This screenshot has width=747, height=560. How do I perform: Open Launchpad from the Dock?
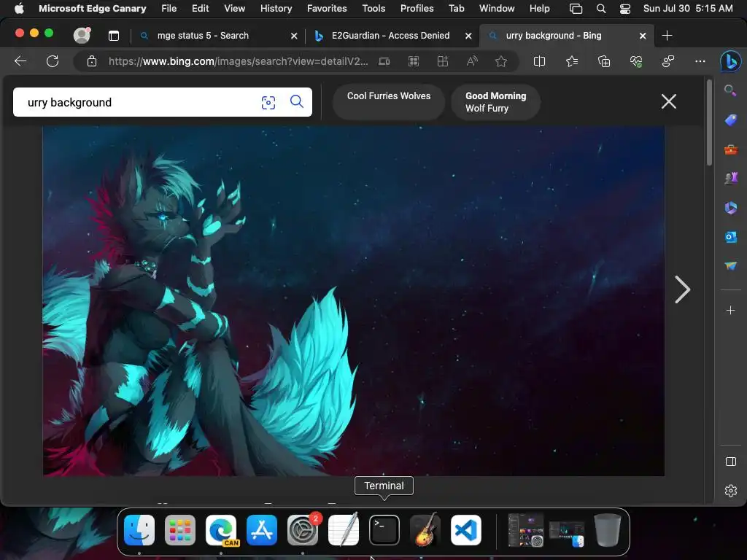[x=180, y=530]
